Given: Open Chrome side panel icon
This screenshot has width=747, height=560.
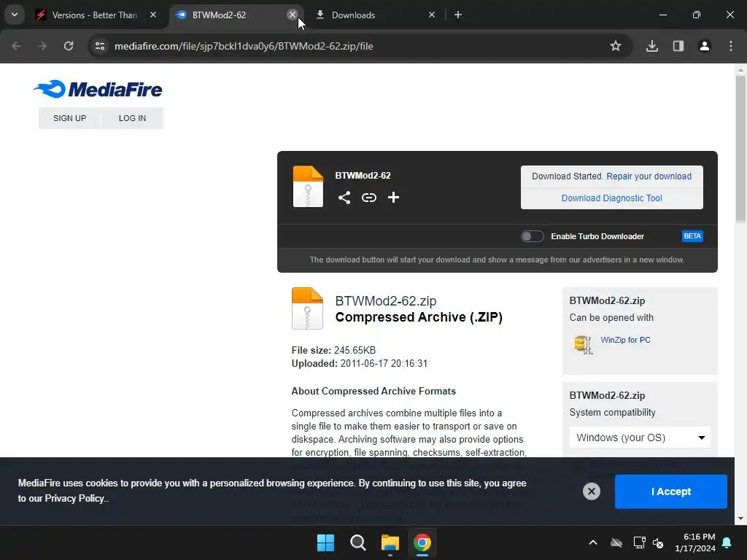Looking at the screenshot, I should [x=678, y=46].
